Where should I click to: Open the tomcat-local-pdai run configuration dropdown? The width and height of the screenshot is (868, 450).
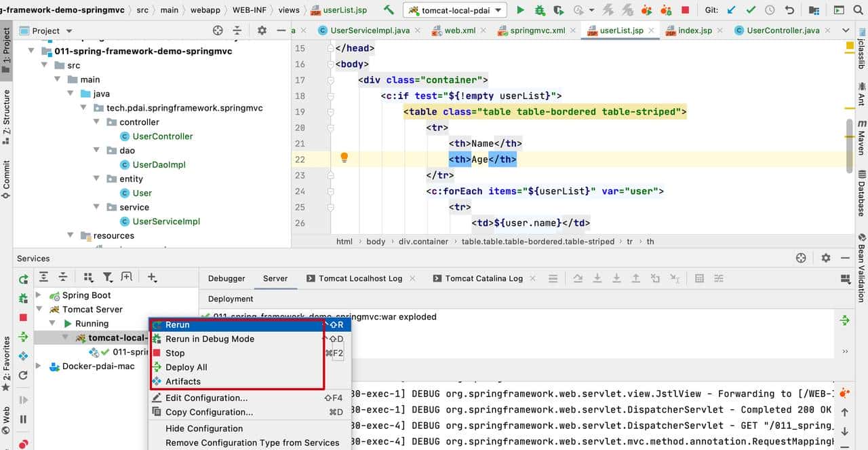point(454,10)
